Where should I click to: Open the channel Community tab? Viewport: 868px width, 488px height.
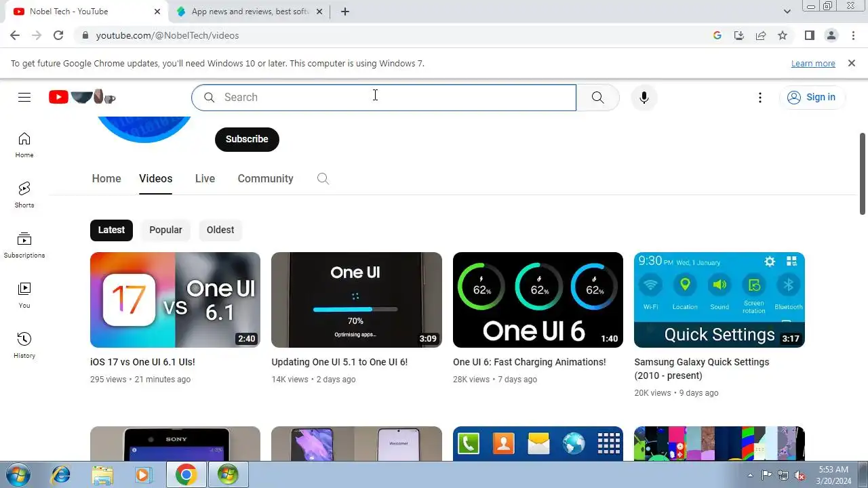(265, 179)
